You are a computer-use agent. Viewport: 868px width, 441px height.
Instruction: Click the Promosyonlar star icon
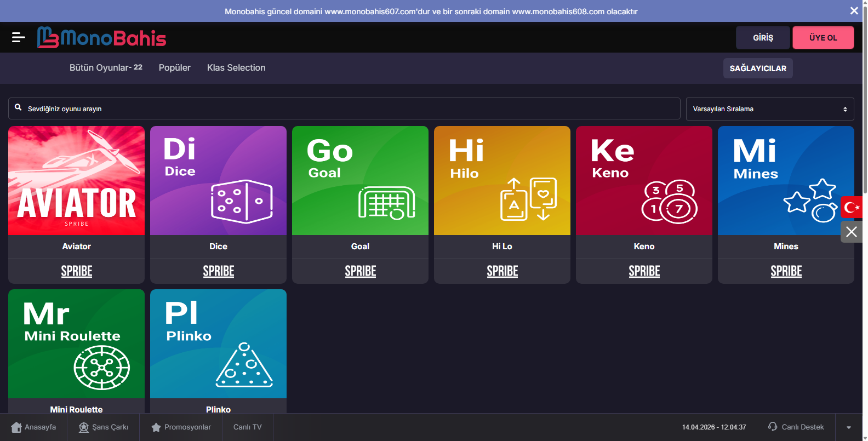tap(156, 427)
